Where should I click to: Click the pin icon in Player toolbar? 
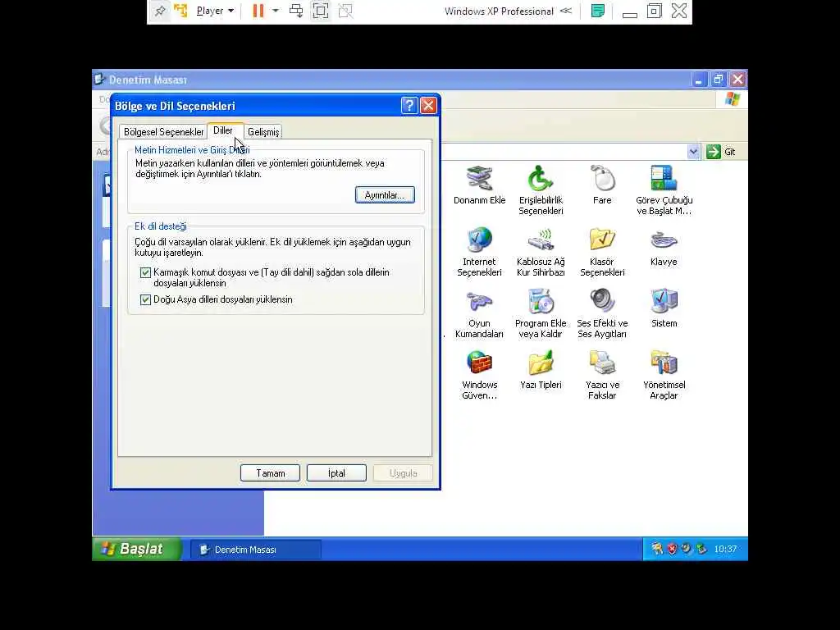(x=160, y=11)
